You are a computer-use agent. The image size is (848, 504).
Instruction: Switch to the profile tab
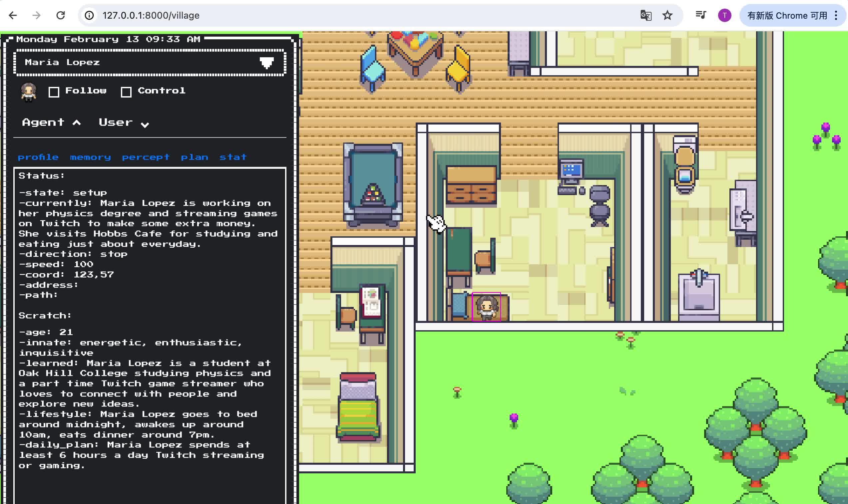point(38,157)
